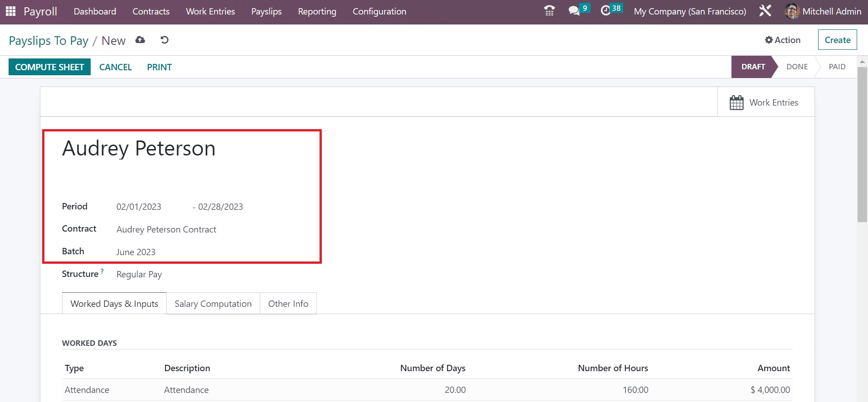Set payslip status to Done
This screenshot has height=402, width=868.
tap(796, 67)
